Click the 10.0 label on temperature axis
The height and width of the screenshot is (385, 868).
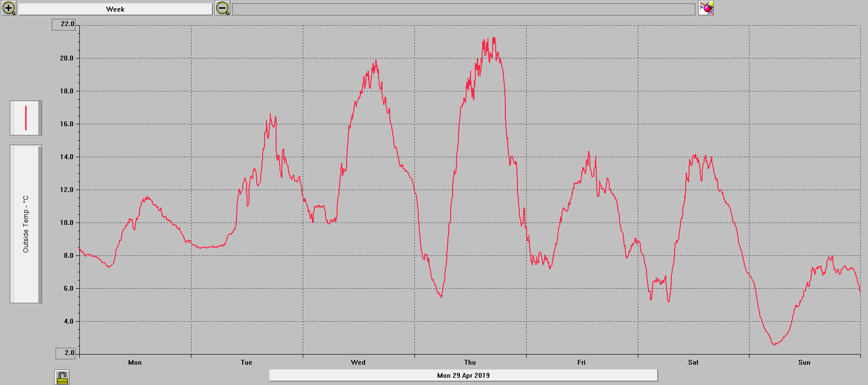[x=67, y=223]
